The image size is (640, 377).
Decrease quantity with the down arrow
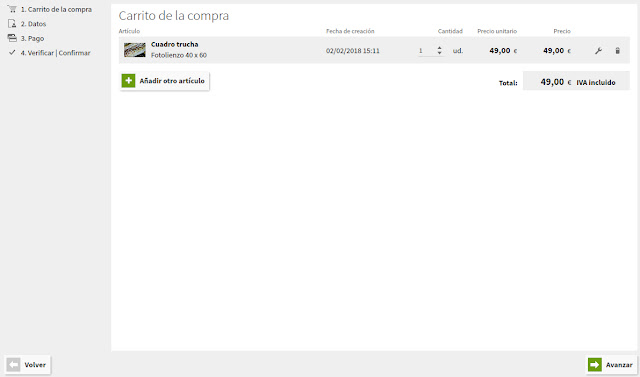439,53
